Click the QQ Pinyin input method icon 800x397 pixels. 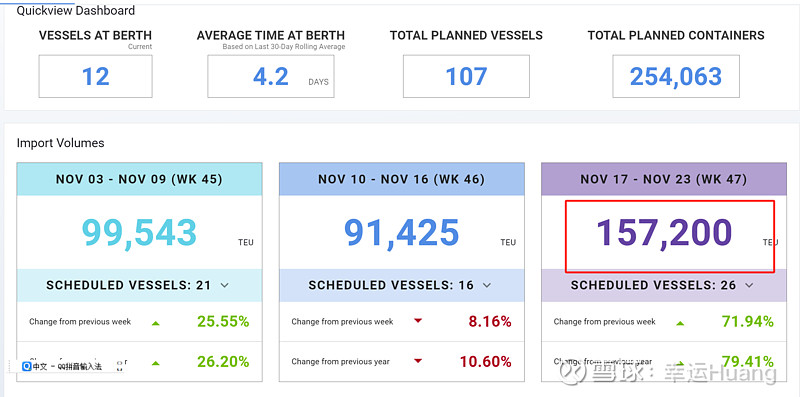click(x=27, y=366)
